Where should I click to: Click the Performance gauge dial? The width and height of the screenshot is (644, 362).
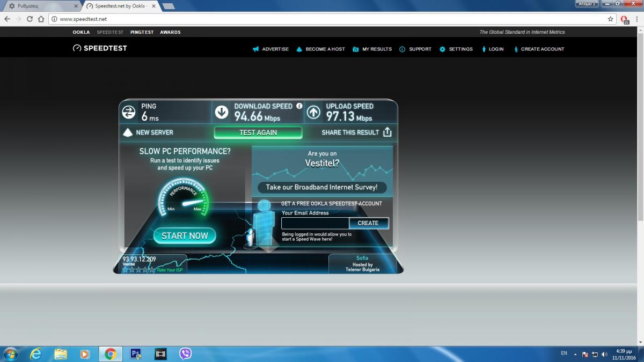[x=183, y=197]
